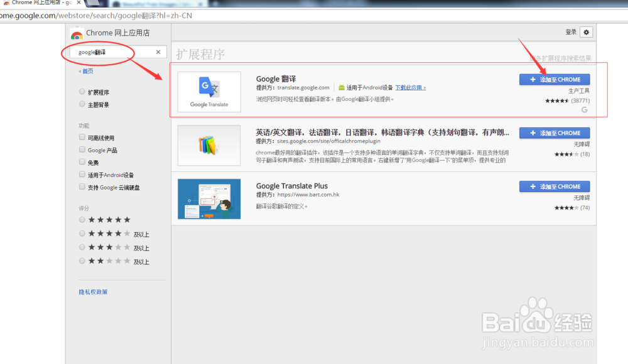
Task: Click the small Google G badge icon
Action: (584, 110)
